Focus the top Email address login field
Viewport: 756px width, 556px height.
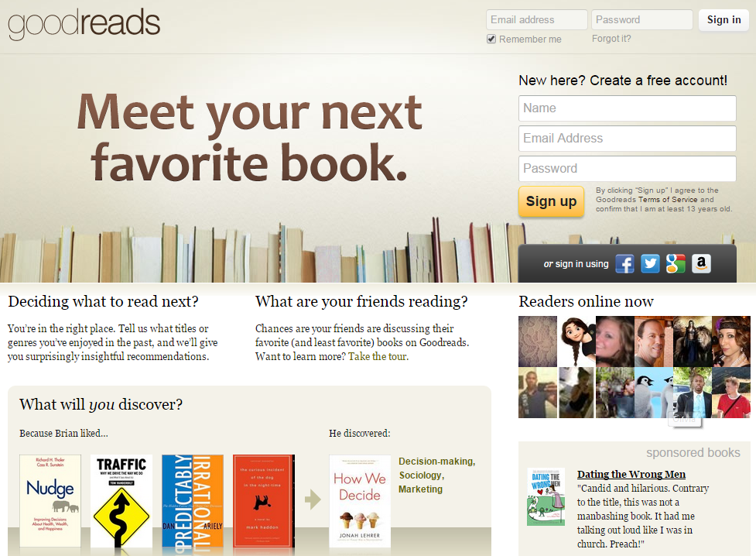click(x=536, y=20)
